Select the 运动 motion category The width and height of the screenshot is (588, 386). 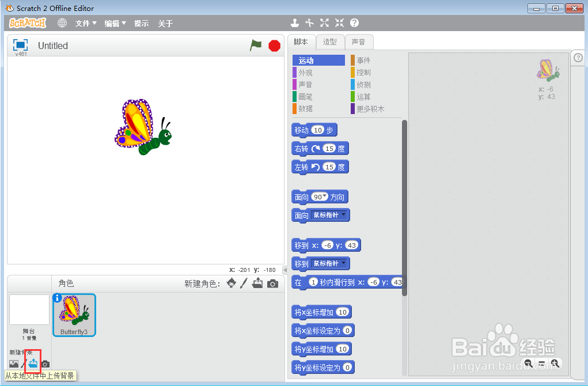click(x=318, y=60)
